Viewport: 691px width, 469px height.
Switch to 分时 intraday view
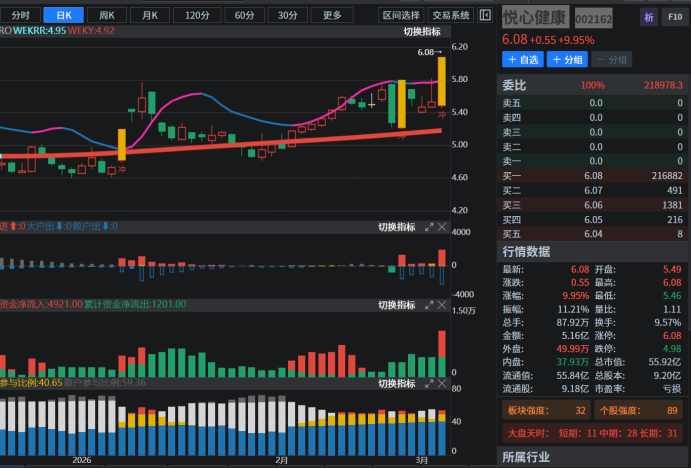(21, 15)
